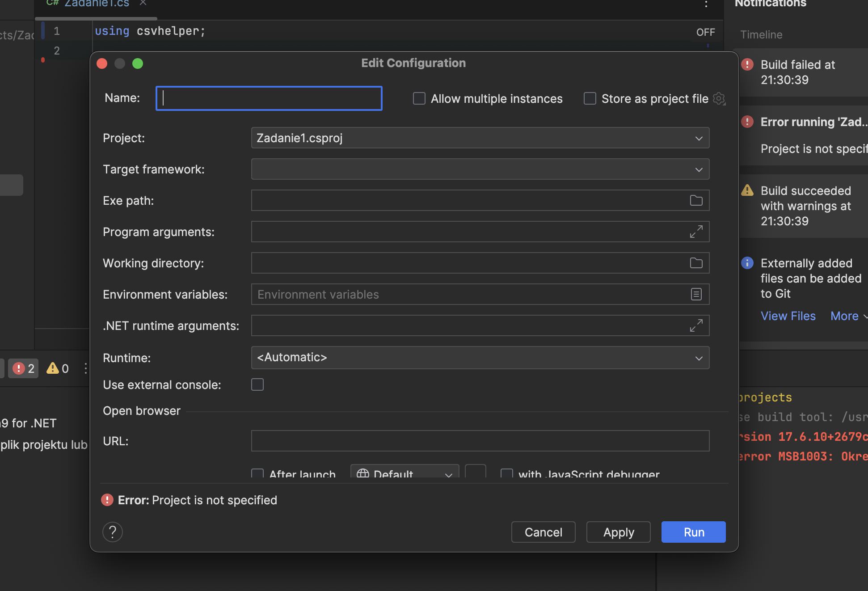Click gear next to Store as project file

pyautogui.click(x=719, y=98)
